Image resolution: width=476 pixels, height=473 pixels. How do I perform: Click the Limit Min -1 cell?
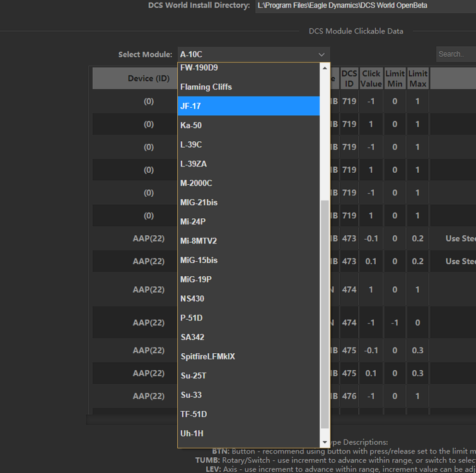point(395,322)
